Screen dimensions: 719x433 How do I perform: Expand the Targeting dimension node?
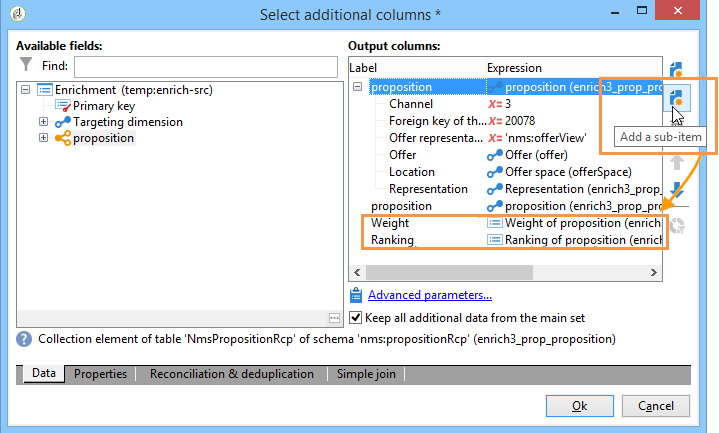pos(44,122)
